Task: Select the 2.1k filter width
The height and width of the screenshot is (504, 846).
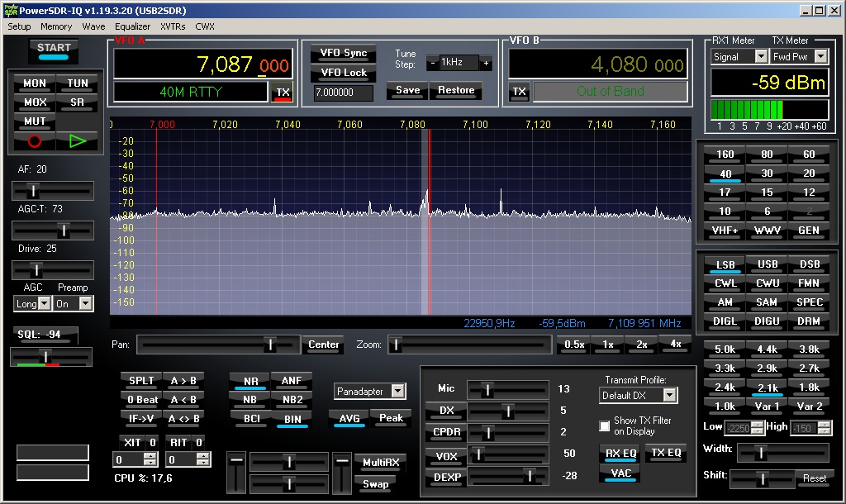Action: 768,388
